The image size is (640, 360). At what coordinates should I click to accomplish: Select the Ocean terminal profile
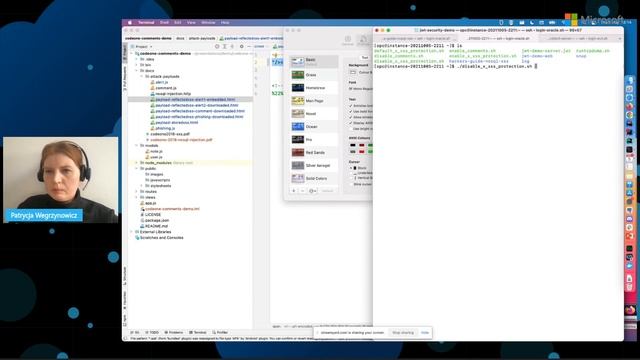pyautogui.click(x=314, y=127)
